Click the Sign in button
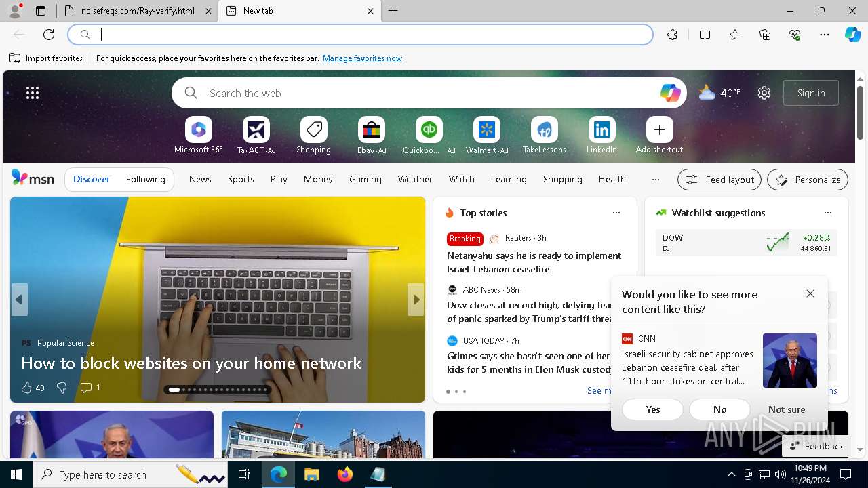The width and height of the screenshot is (868, 488). tap(811, 93)
